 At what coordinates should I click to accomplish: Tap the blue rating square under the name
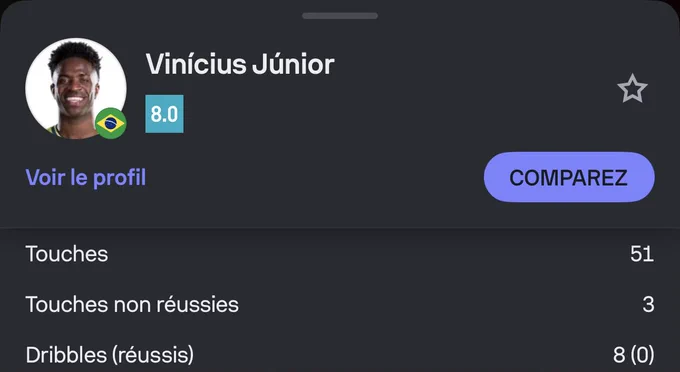[164, 114]
